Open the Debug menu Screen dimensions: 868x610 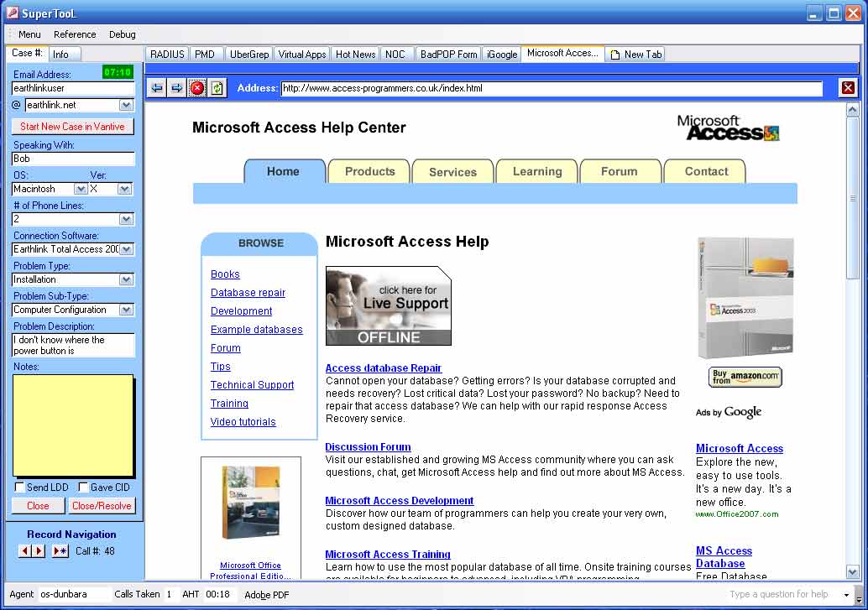click(x=123, y=34)
